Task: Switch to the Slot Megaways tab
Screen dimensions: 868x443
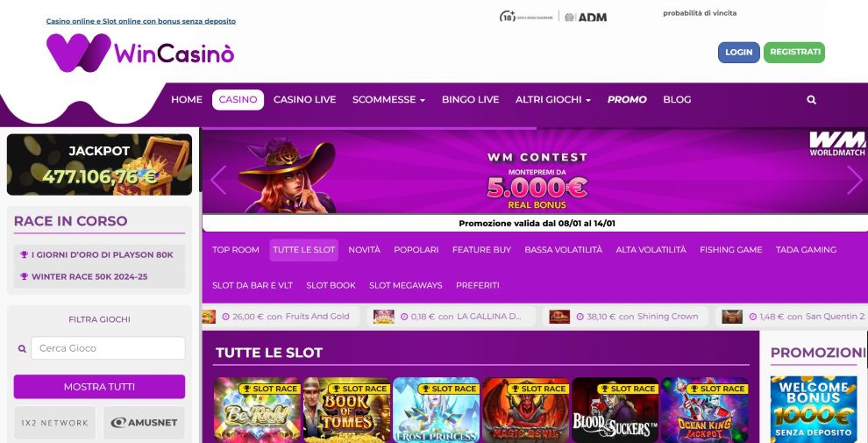Action: click(406, 285)
